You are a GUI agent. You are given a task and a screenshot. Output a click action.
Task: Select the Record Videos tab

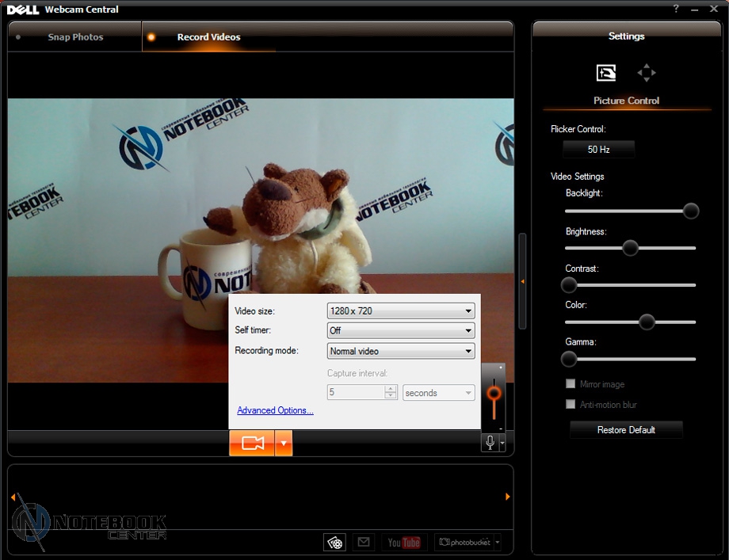click(x=208, y=37)
